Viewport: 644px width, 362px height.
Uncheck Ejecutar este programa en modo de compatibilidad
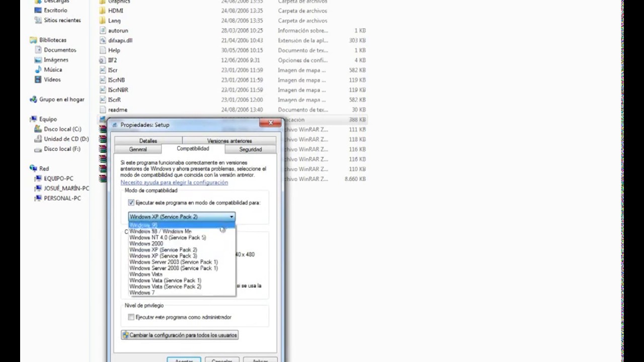[x=131, y=203]
